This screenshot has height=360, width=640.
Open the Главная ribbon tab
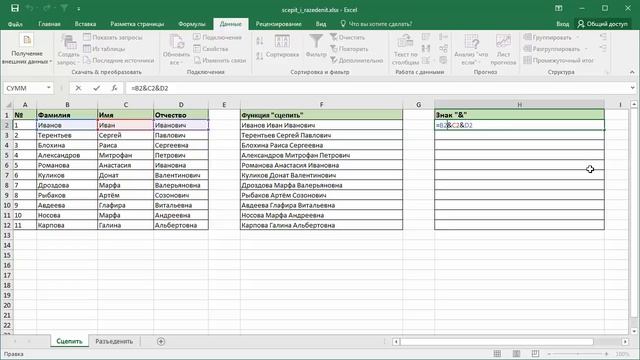coord(49,24)
